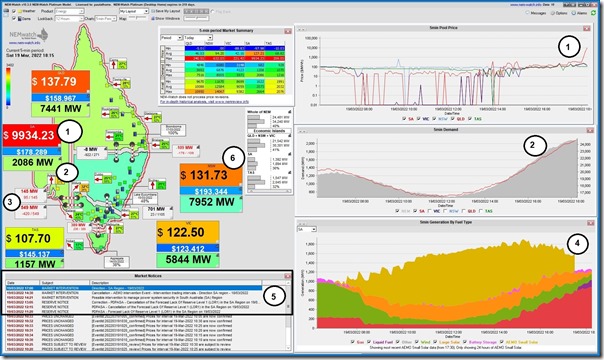This screenshot has width=604, height=360.
Task: Open Options from top right
Action: point(559,13)
